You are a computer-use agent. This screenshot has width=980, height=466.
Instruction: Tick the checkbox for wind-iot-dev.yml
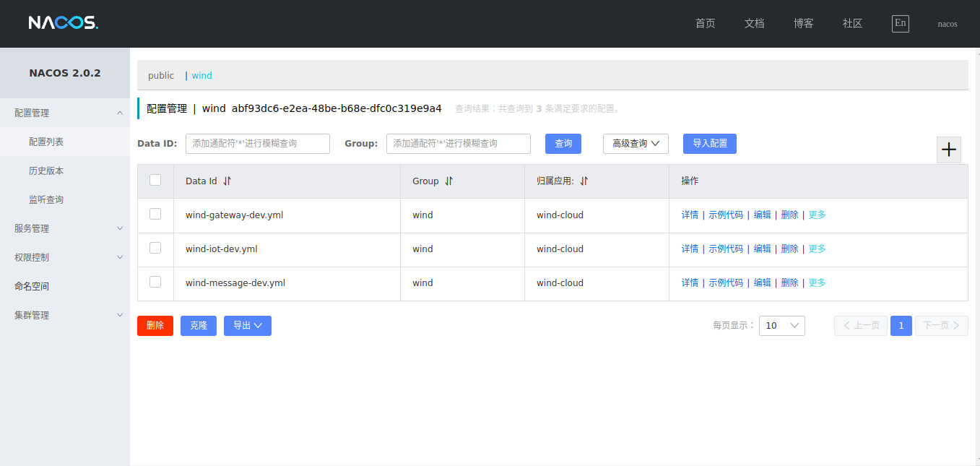(x=155, y=249)
